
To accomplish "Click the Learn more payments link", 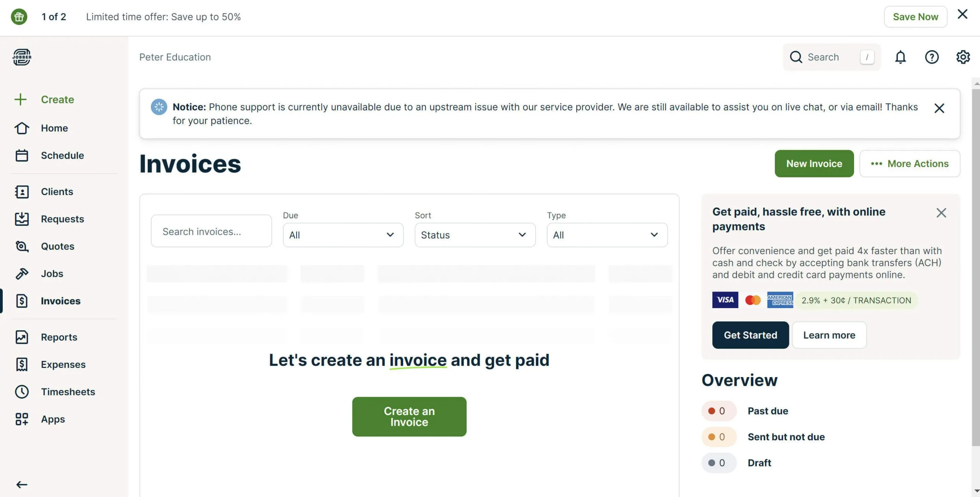I will coord(829,335).
